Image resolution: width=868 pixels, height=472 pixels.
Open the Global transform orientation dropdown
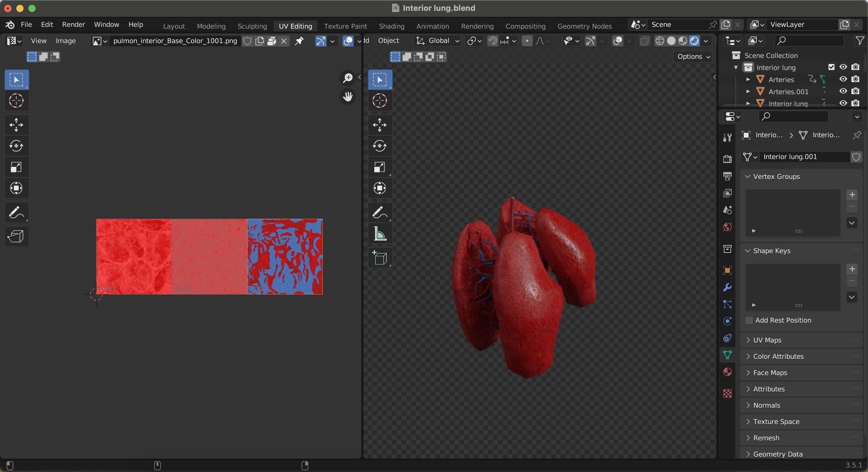tap(438, 41)
